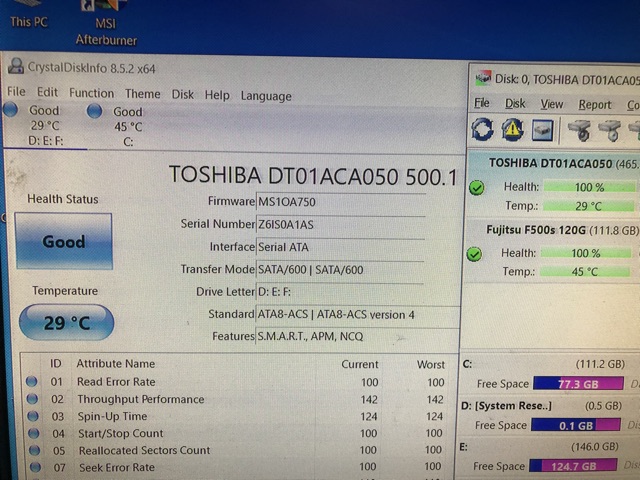
Task: Open the Disk menu in CrystalDiskInfo
Action: 182,95
